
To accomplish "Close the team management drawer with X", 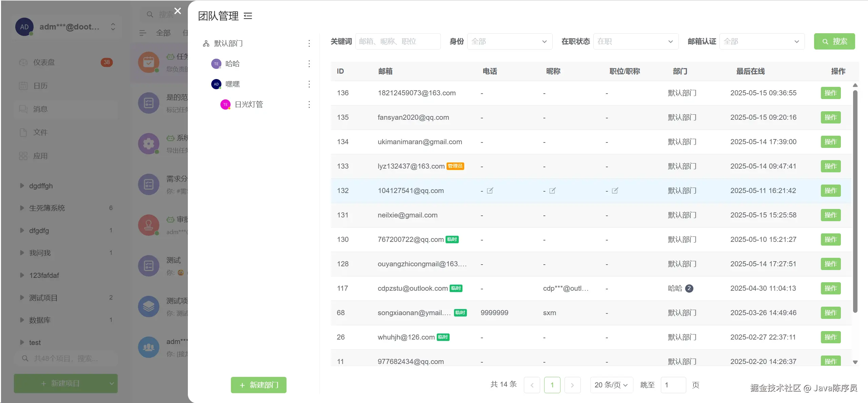I will tap(177, 11).
